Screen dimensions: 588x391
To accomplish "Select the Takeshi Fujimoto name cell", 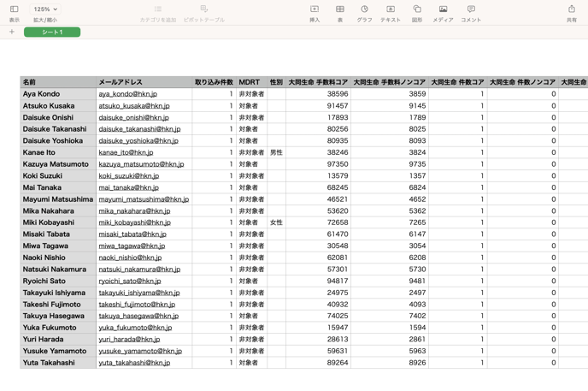I will pos(58,305).
